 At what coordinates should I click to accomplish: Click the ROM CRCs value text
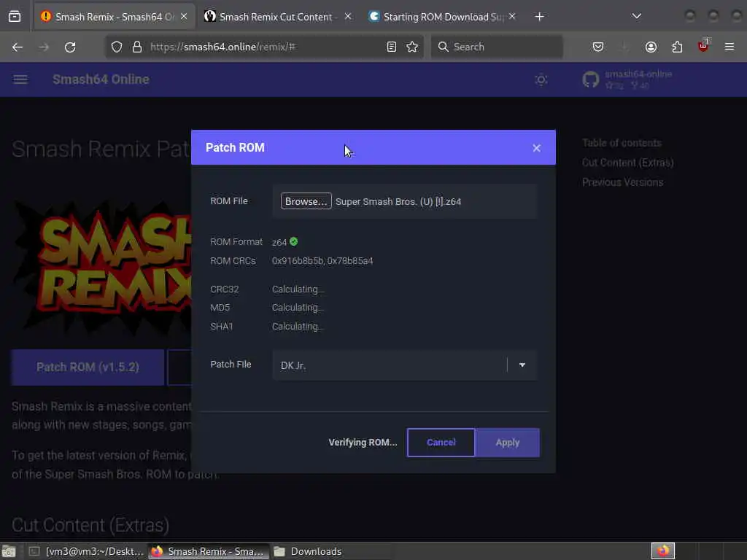(322, 261)
